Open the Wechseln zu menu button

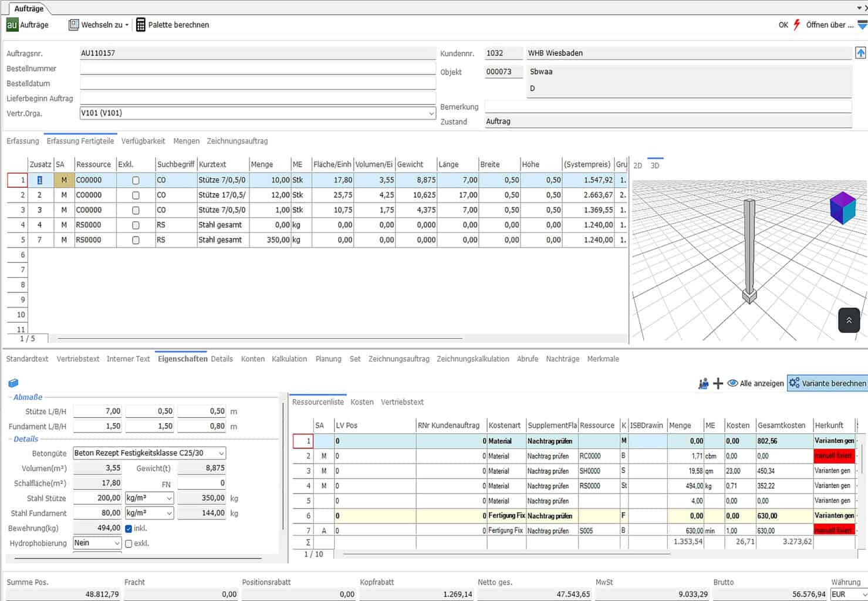click(x=99, y=25)
